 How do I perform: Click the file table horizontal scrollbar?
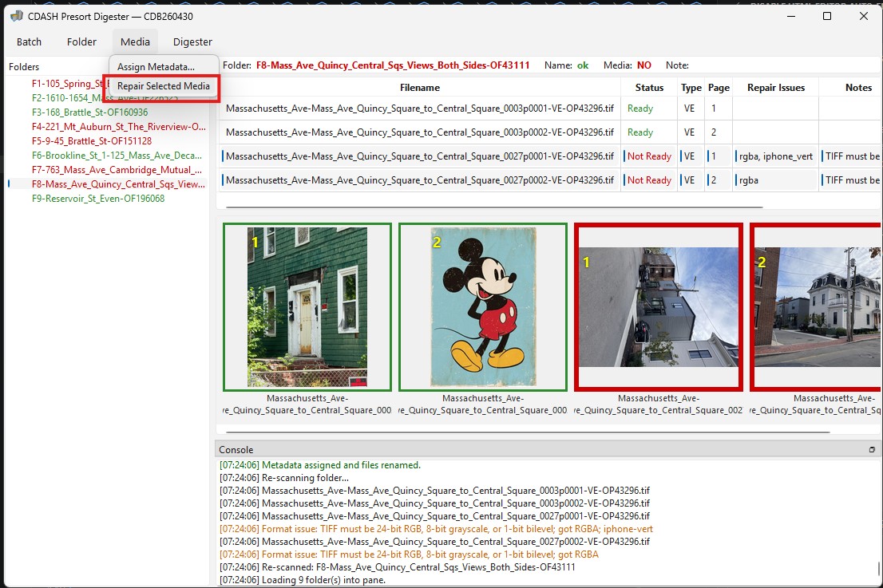[x=494, y=207]
